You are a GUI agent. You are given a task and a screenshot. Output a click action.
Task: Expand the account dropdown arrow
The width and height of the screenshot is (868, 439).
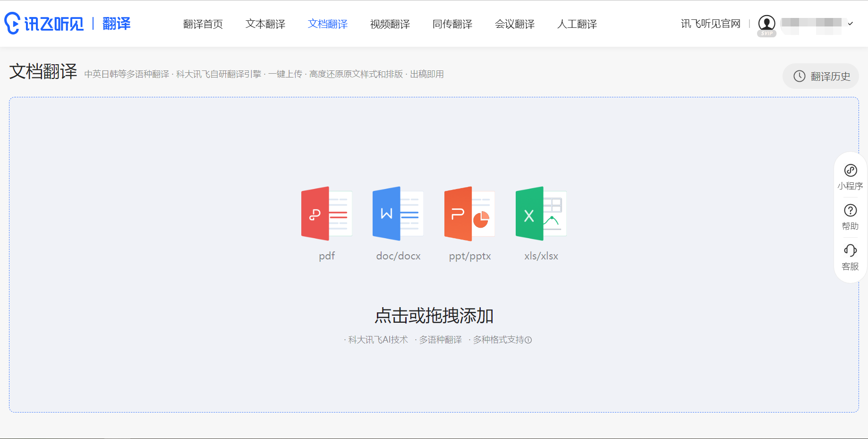click(x=850, y=24)
